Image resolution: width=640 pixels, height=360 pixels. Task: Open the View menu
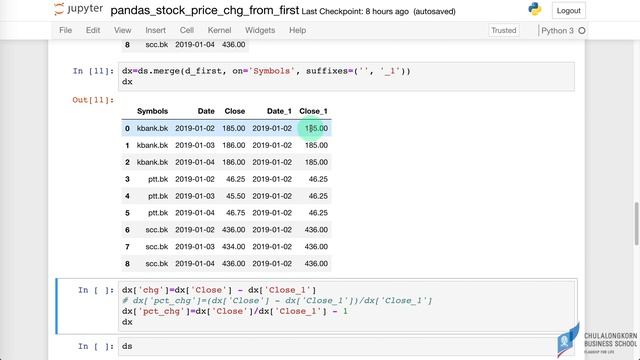click(x=122, y=30)
